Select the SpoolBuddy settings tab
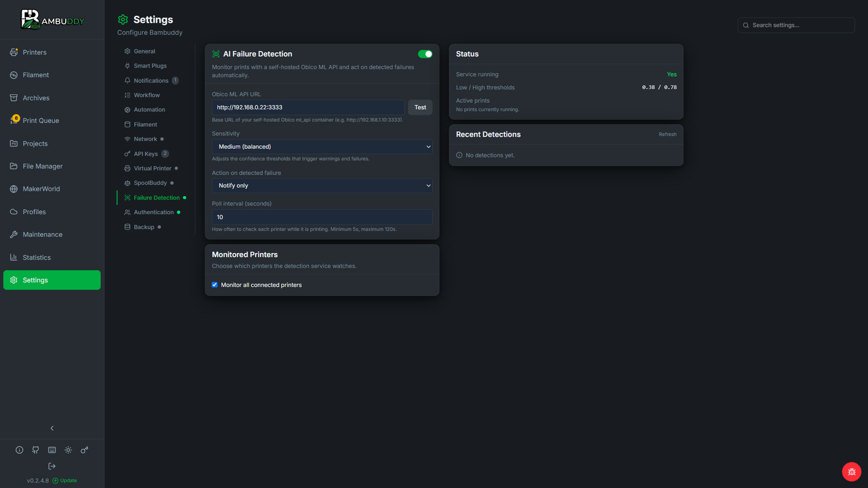Viewport: 868px width, 488px height. [x=149, y=183]
